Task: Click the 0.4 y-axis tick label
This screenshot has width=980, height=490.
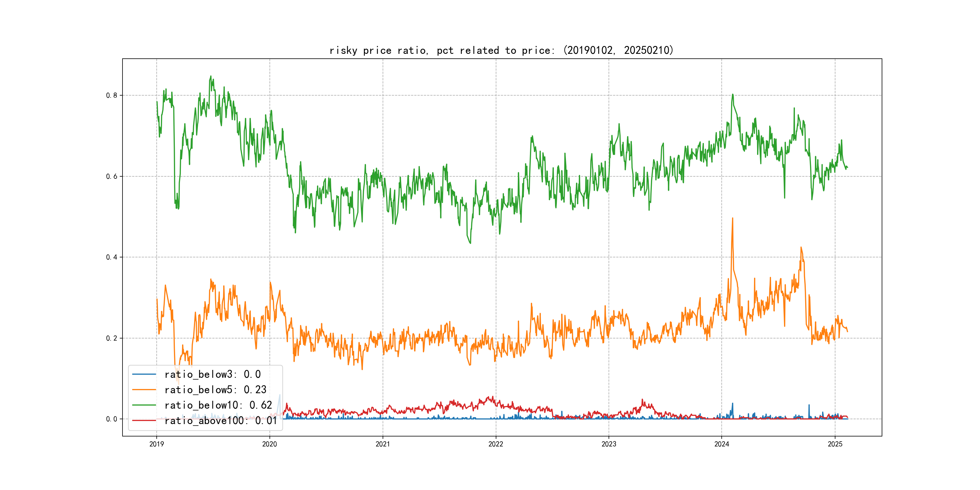Action: (x=112, y=257)
